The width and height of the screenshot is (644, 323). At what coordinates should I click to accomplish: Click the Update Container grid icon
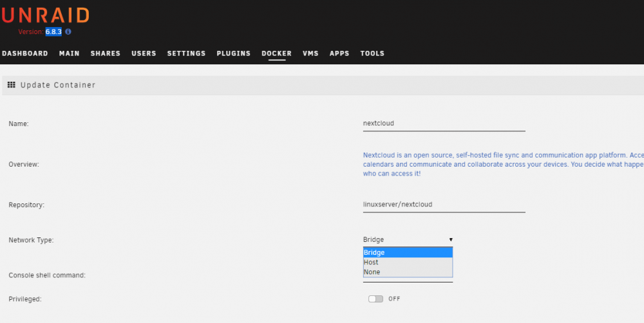point(12,85)
